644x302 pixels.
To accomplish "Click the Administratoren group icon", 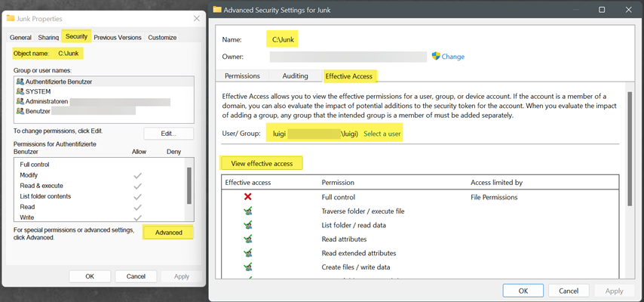I will 20,101.
